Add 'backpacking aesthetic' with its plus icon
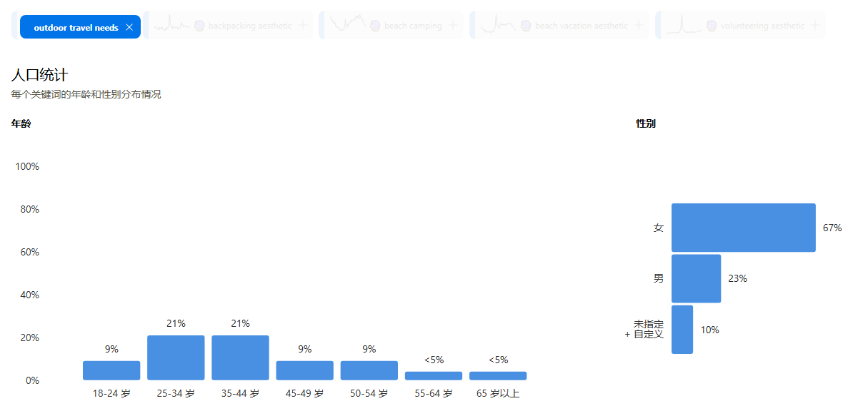Screen dimensions: 868x416 point(303,25)
